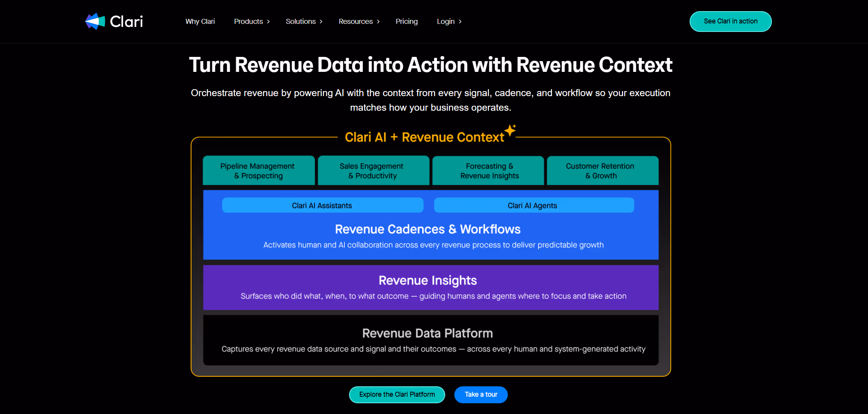Click the Clari AI Agents pill

click(533, 205)
